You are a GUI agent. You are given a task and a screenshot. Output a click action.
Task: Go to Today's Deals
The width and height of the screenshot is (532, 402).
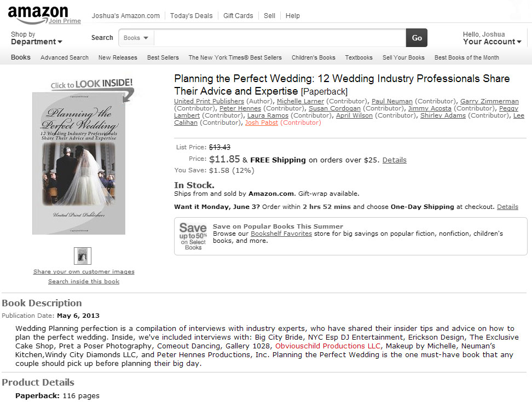pyautogui.click(x=192, y=16)
